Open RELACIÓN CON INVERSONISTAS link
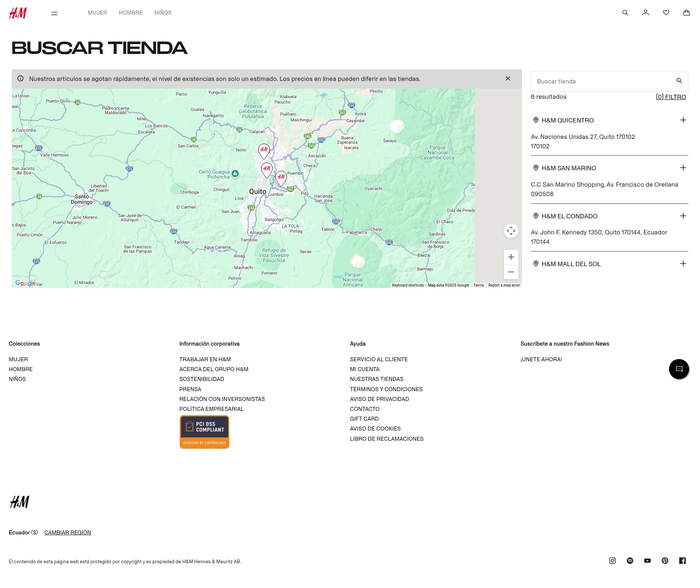 pos(222,399)
